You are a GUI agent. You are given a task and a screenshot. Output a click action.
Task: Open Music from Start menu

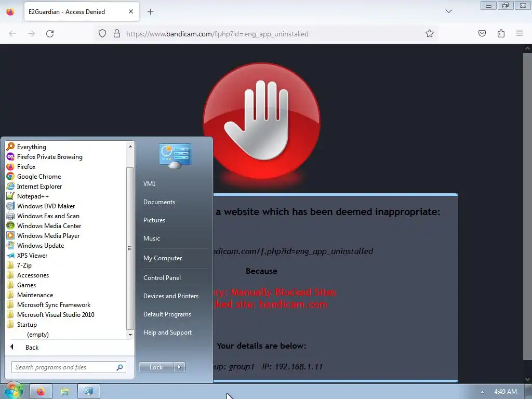coord(151,238)
